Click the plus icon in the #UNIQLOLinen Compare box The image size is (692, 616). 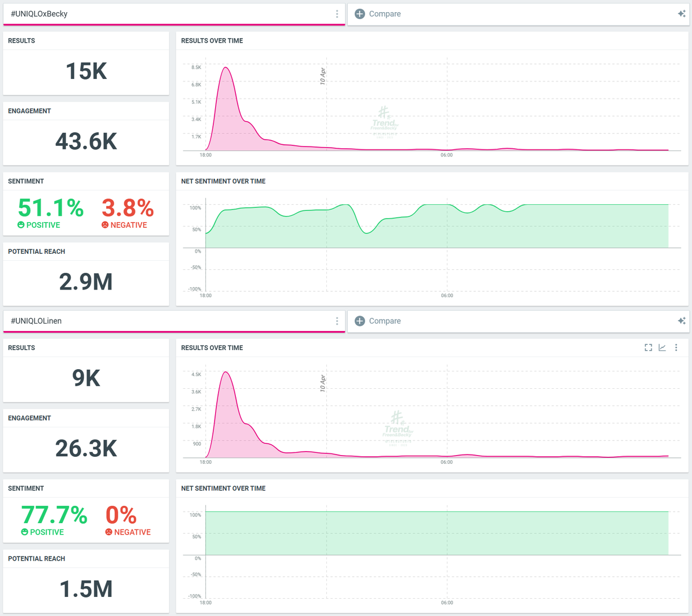(x=360, y=321)
